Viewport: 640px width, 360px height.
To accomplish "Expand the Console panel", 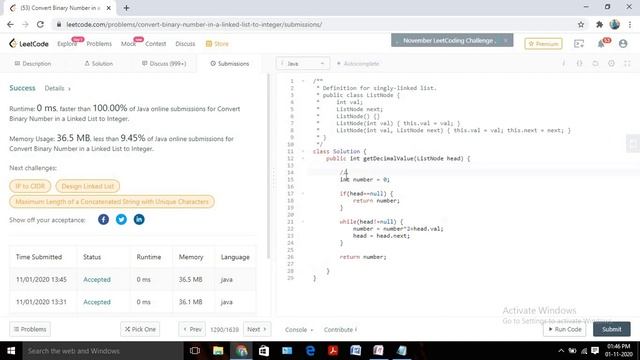I will click(x=299, y=329).
